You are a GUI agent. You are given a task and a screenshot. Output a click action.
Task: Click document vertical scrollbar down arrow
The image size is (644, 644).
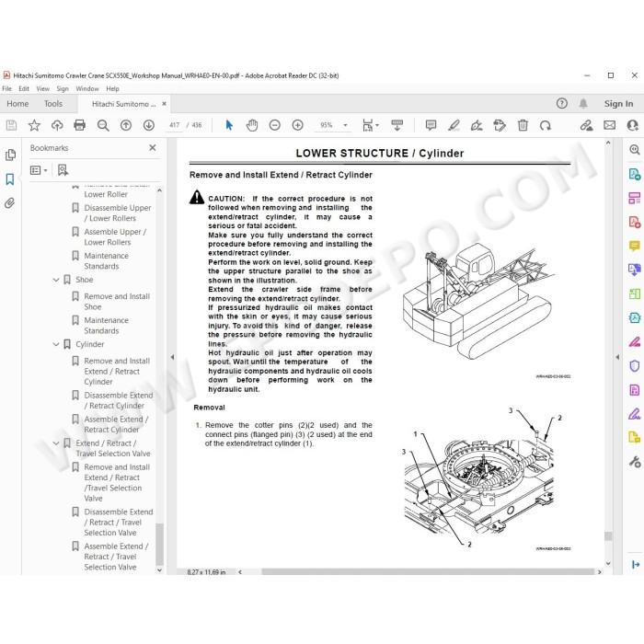[x=608, y=563]
